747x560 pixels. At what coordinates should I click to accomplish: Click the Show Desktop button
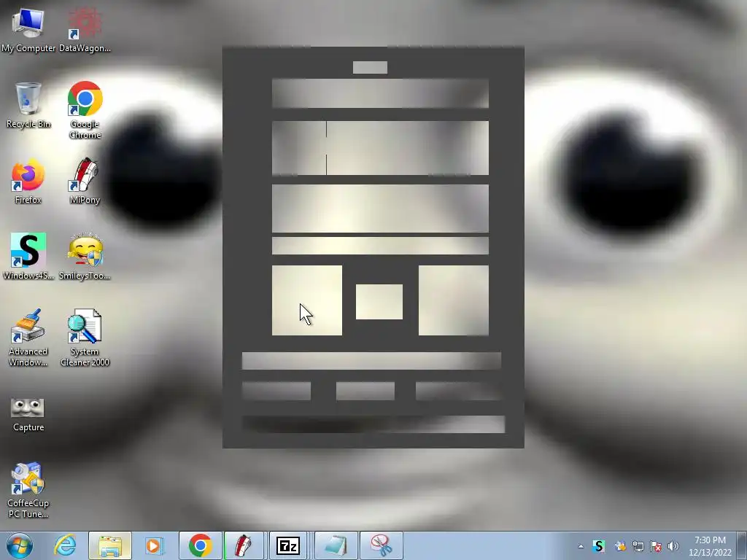(x=742, y=545)
